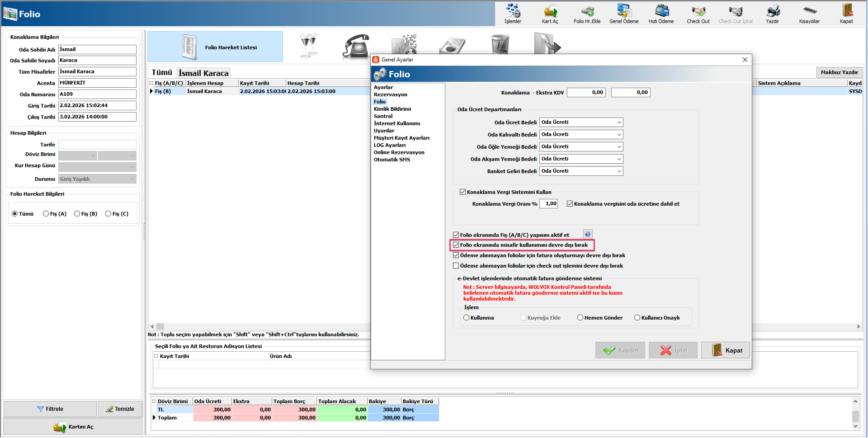Select the Hemen Gönder radio button
This screenshot has height=438, width=868.
580,318
